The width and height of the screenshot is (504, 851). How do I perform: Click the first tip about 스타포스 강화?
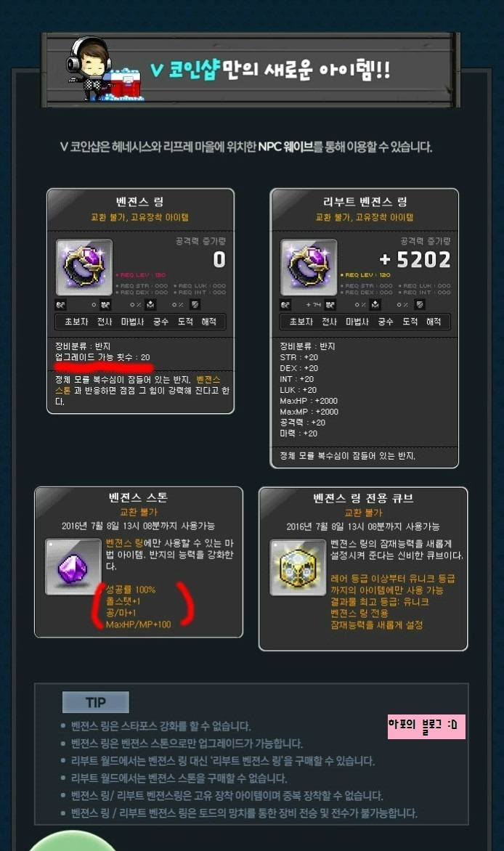click(x=160, y=726)
